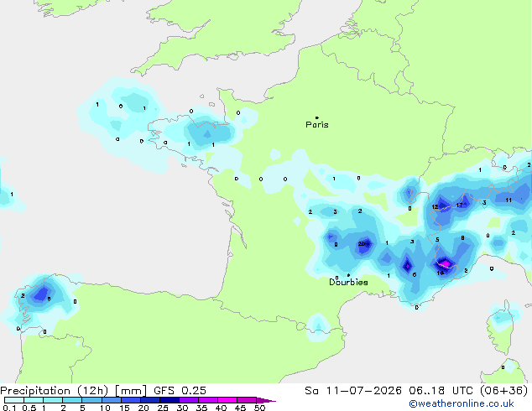The height and width of the screenshot is (411, 532).
Task: Click the precipitation value 17 on the map
Action: [x=459, y=205]
